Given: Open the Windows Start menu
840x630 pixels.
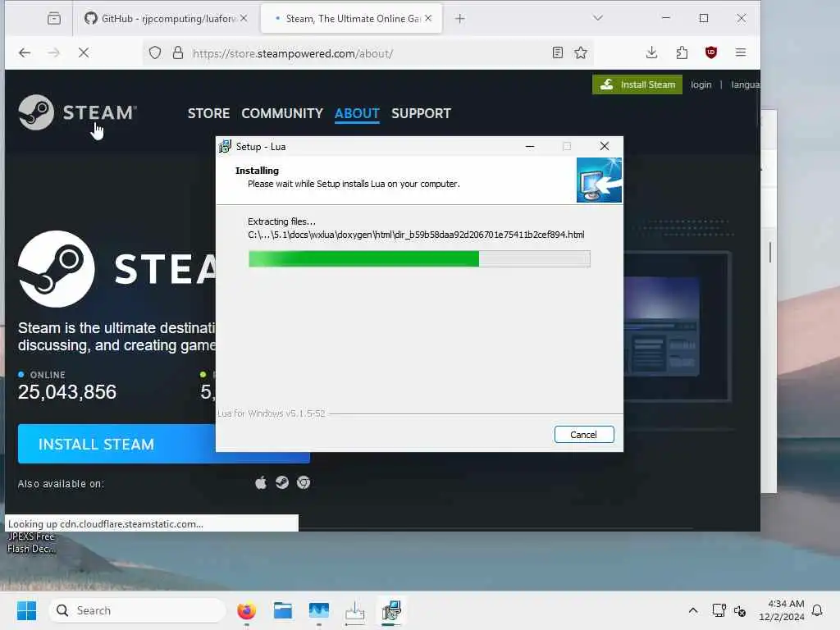Looking at the screenshot, I should 26,610.
